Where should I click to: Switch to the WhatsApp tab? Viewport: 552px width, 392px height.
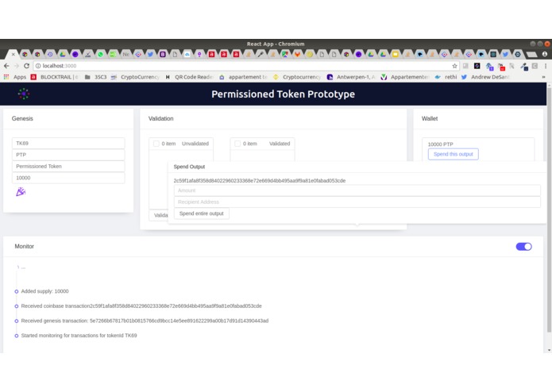[100, 54]
